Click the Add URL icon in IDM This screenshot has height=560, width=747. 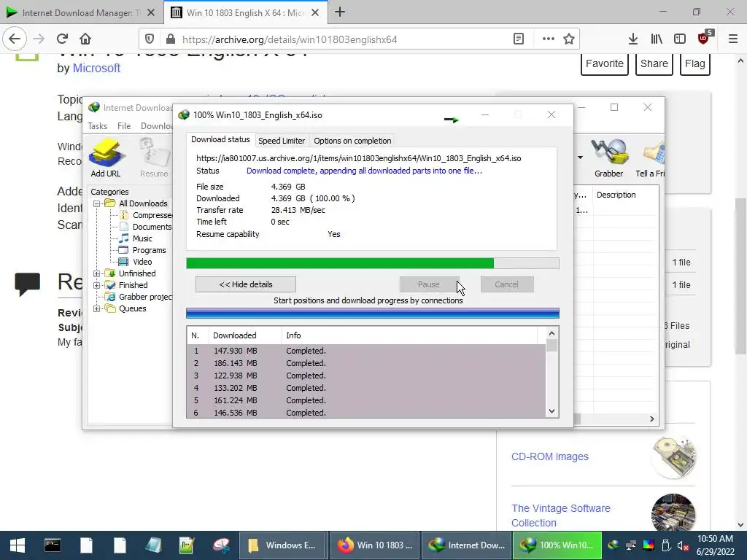click(106, 157)
